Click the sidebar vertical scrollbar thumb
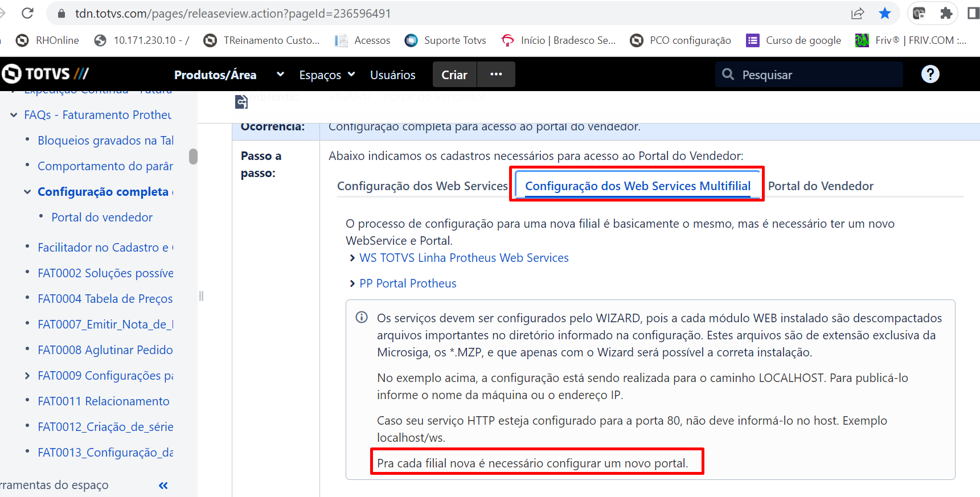 (193, 157)
